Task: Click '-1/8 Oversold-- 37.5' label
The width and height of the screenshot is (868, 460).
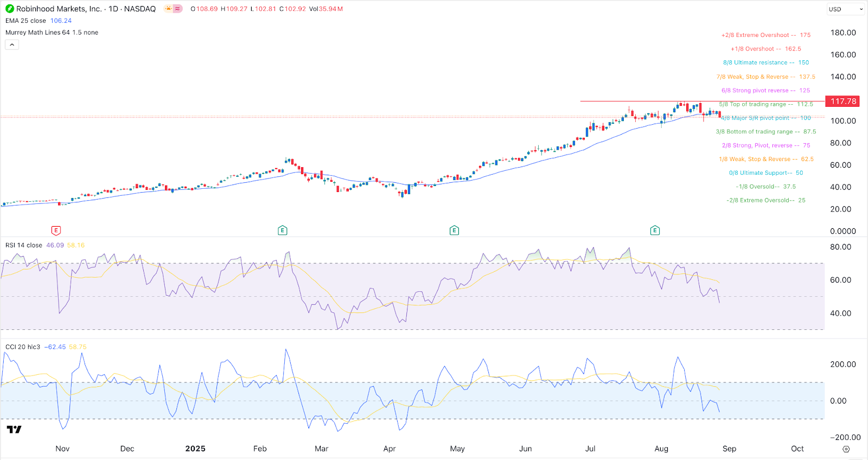Action: coord(766,187)
